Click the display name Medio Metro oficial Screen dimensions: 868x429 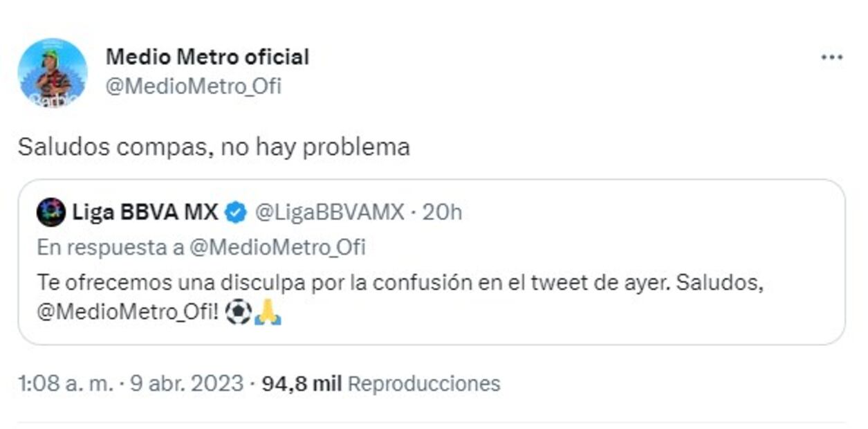pyautogui.click(x=207, y=57)
